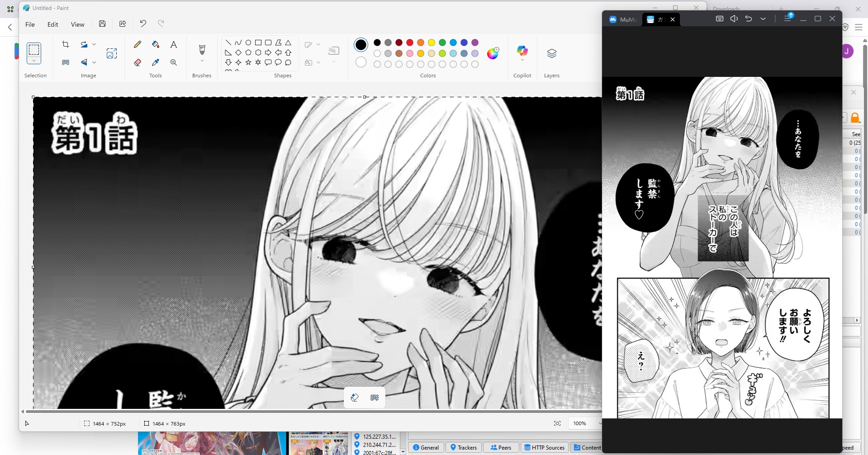This screenshot has height=455, width=868.
Task: Choose the Brushes tool
Action: (202, 49)
